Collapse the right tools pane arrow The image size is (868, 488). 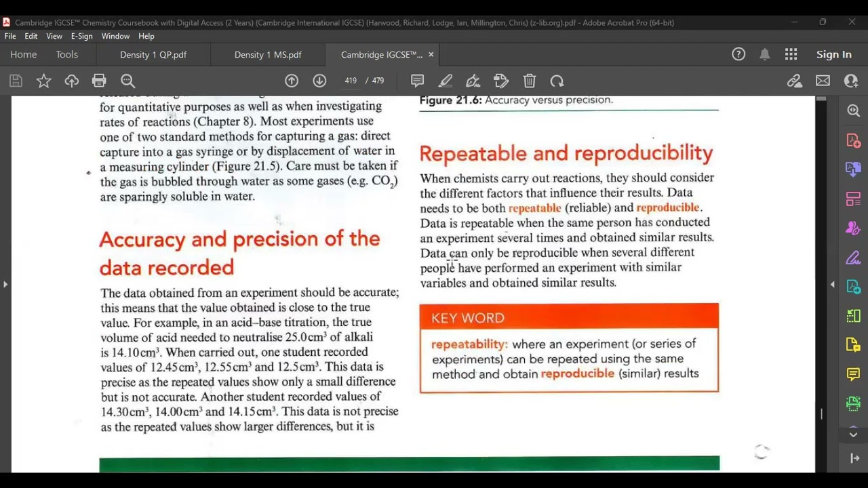[x=854, y=459]
